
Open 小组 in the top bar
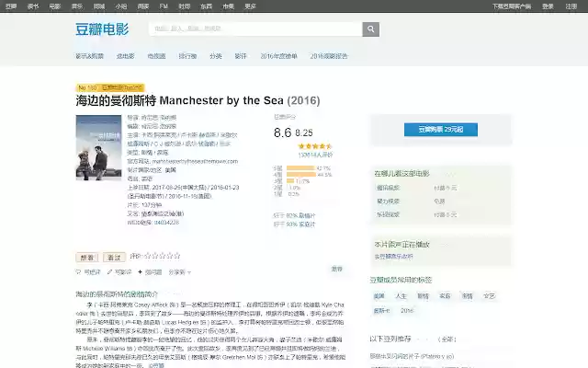120,6
